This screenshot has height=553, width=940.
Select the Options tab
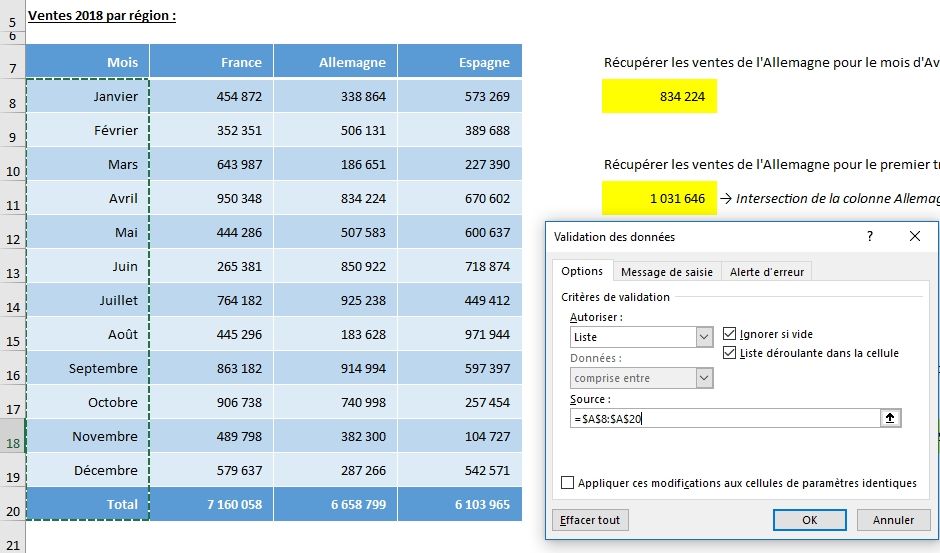coord(582,272)
